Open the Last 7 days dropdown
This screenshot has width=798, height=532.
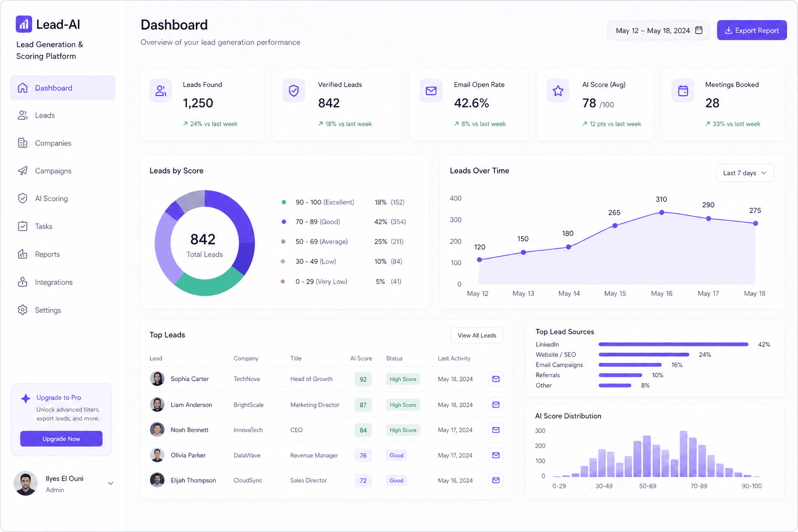click(x=745, y=173)
